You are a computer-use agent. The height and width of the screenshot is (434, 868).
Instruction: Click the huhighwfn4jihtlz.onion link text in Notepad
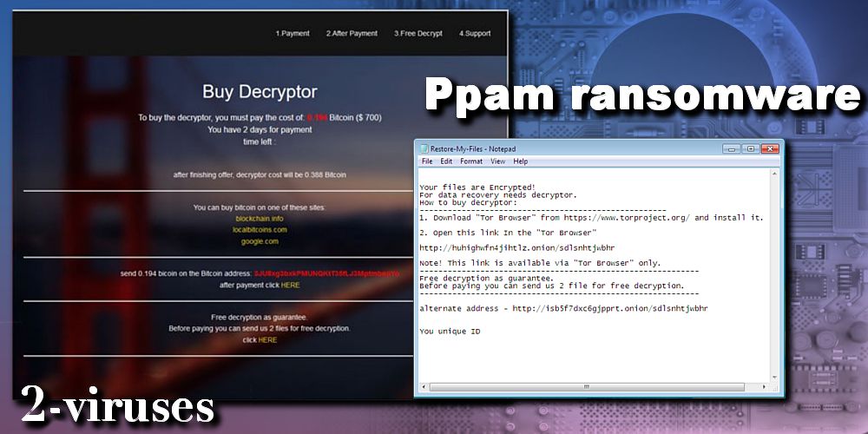517,248
